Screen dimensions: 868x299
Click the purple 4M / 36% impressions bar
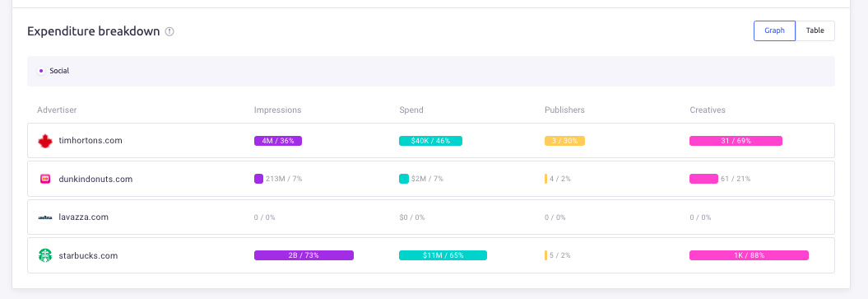click(x=278, y=141)
